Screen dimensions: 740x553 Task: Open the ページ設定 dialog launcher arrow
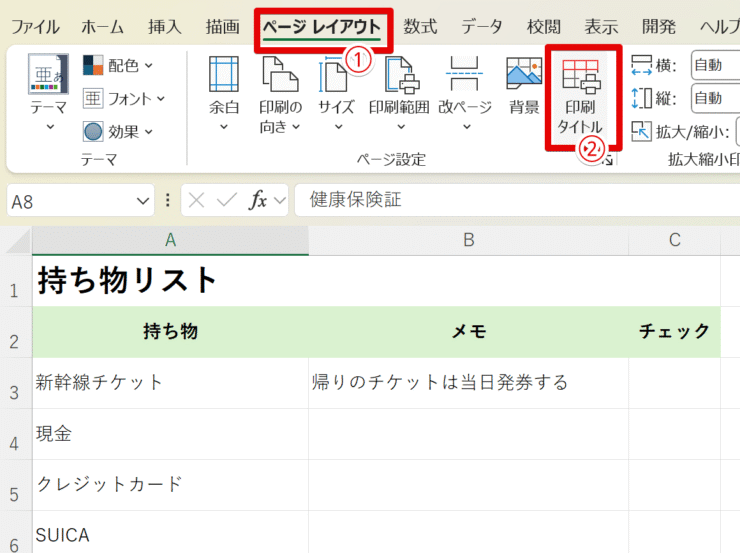(x=608, y=160)
